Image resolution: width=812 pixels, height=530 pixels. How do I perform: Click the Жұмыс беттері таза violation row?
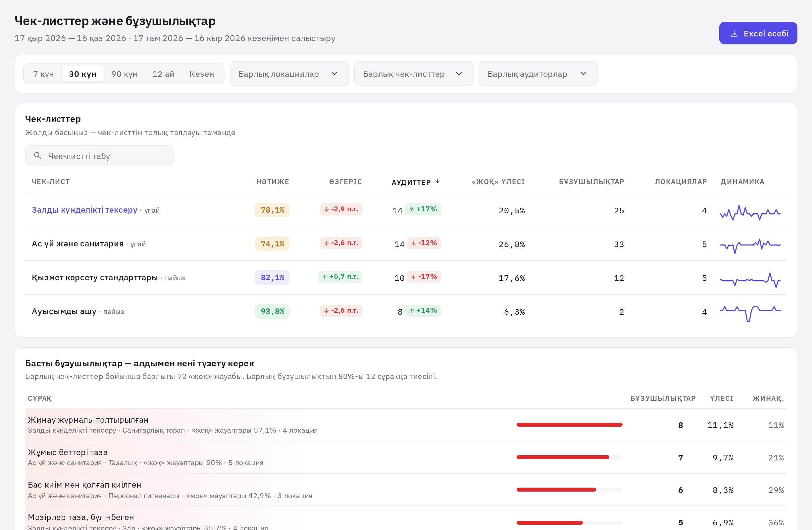point(406,457)
